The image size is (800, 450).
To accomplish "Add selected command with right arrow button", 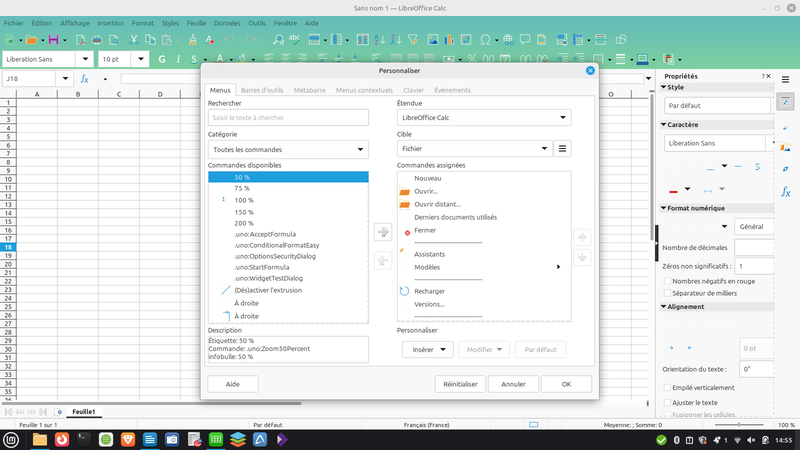I will point(383,232).
